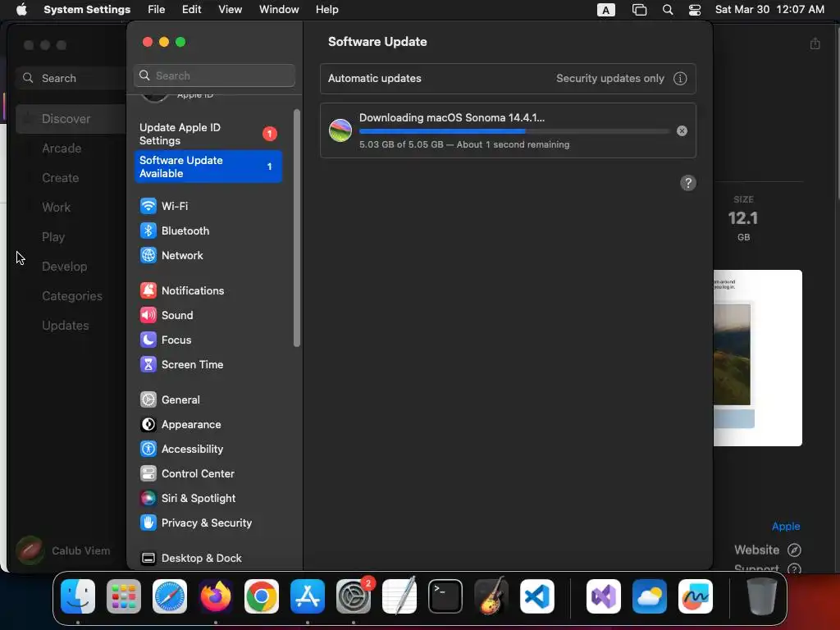Click the share icon in App Store
The width and height of the screenshot is (840, 630).
tap(815, 43)
